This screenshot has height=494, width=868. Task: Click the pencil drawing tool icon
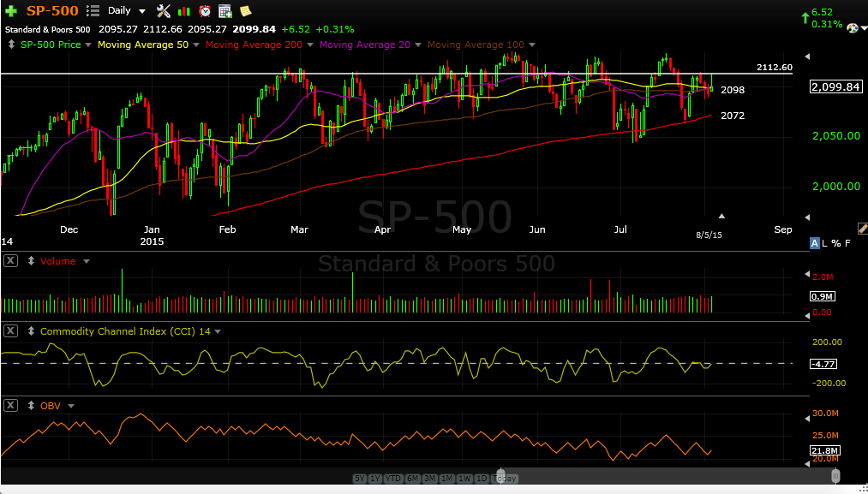(x=863, y=228)
